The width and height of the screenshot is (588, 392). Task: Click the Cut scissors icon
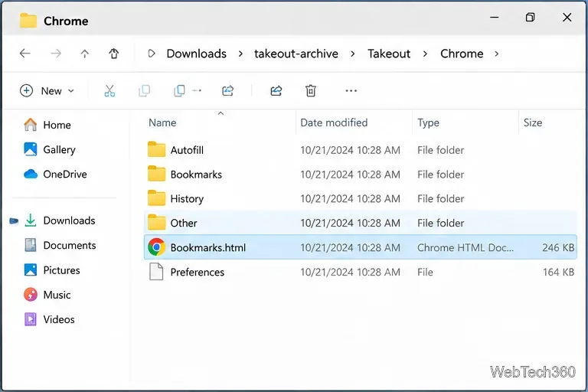(x=109, y=91)
